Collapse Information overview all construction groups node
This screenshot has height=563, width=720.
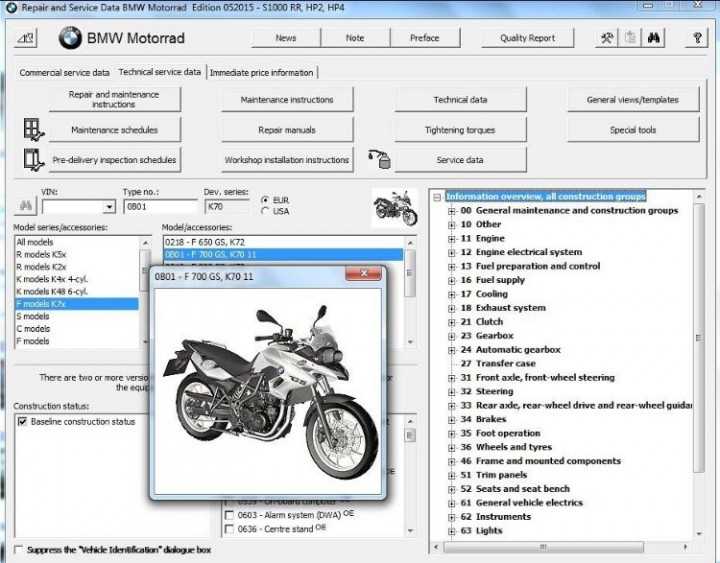tap(437, 197)
